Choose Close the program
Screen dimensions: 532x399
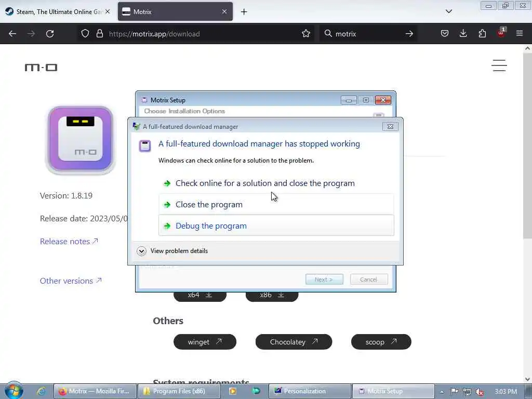click(x=276, y=204)
